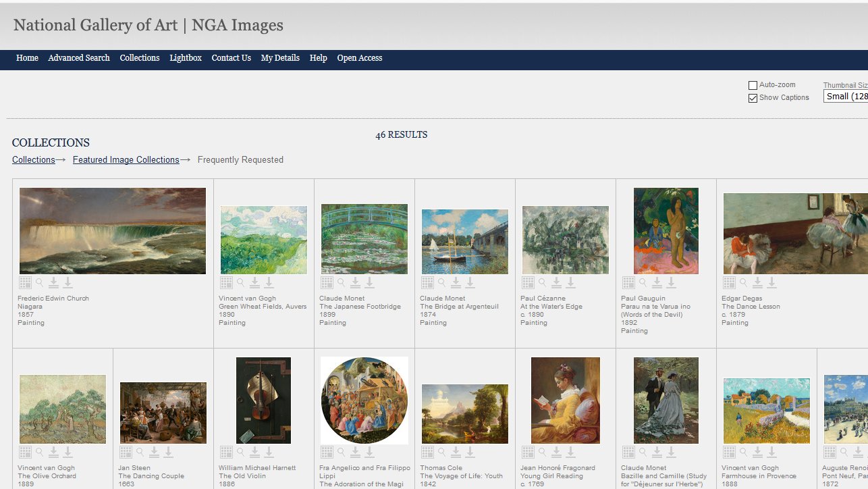868x489 pixels.
Task: Click magnifier icon under The Dancing Couple
Action: (140, 452)
